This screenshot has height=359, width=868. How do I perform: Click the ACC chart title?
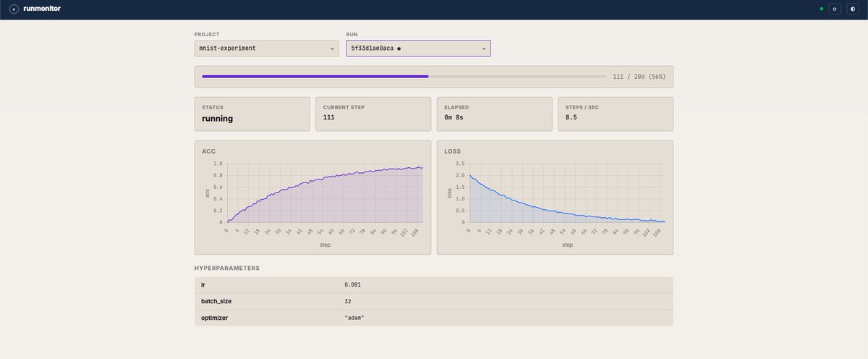click(x=208, y=151)
